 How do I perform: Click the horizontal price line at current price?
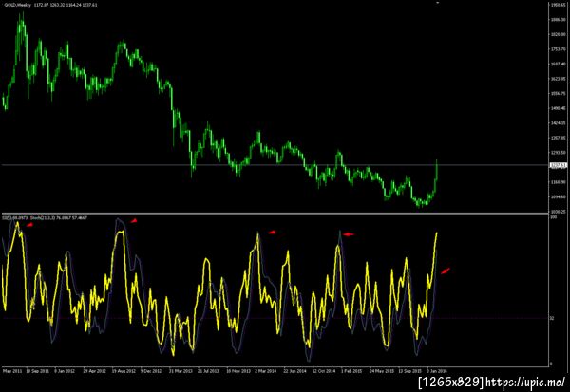275,165
